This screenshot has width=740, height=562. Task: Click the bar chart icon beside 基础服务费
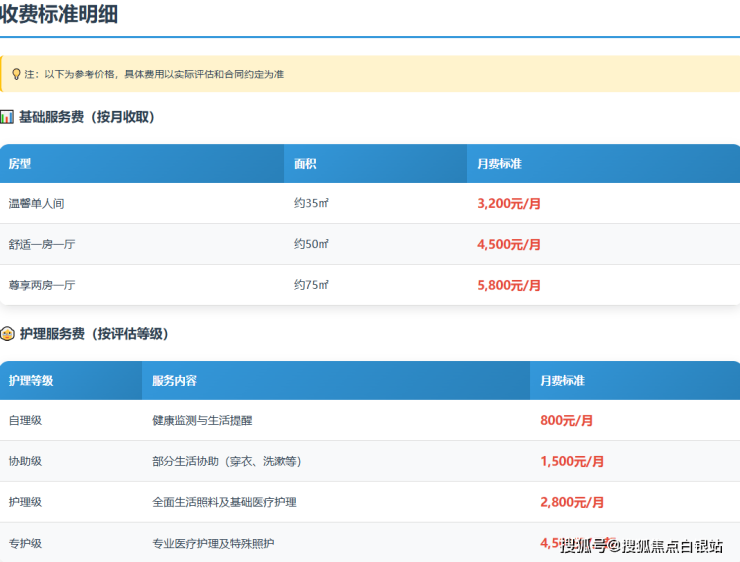point(7,117)
